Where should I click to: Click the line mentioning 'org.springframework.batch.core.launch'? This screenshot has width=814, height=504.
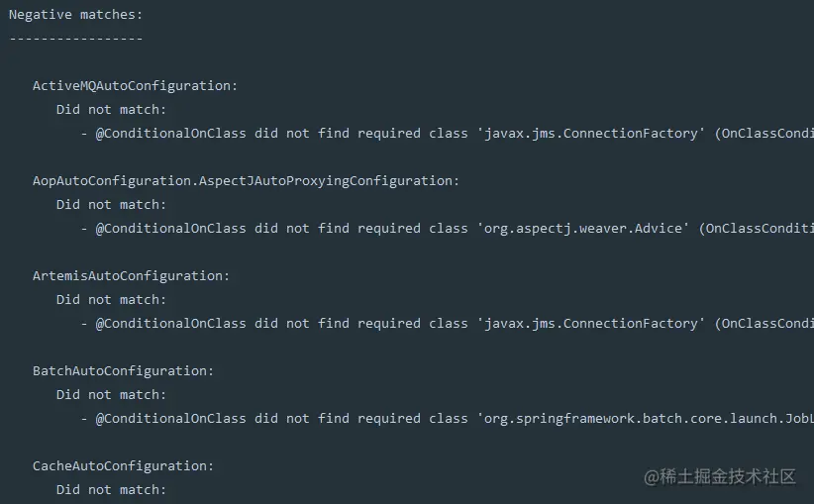pos(447,419)
